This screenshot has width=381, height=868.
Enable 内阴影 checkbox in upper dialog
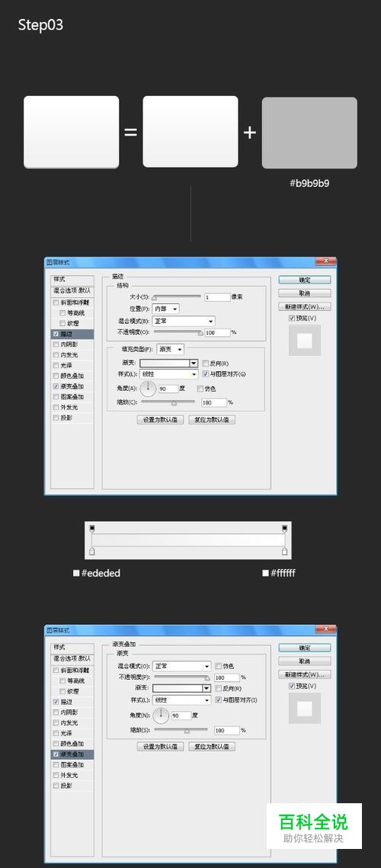[56, 344]
